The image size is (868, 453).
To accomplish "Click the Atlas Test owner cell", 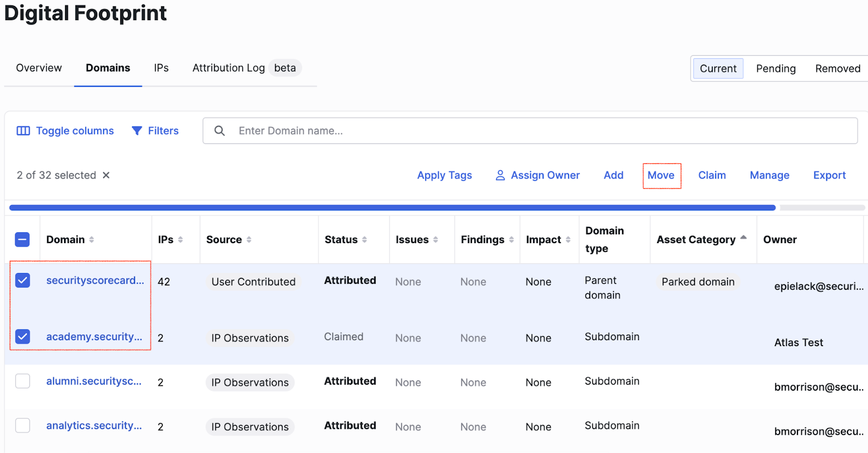I will click(799, 343).
